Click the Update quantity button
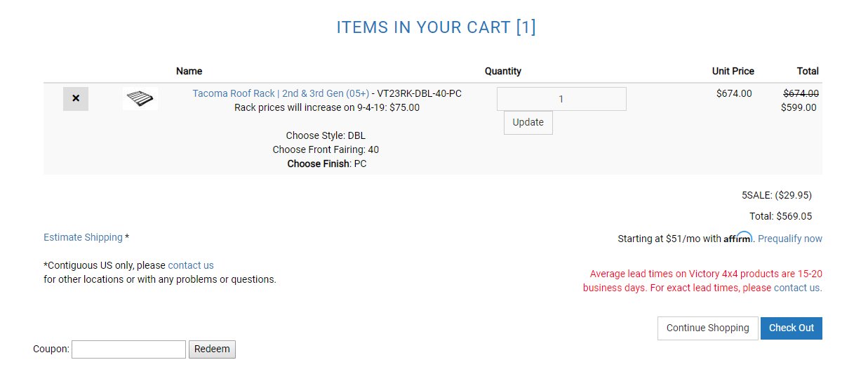 click(x=528, y=122)
